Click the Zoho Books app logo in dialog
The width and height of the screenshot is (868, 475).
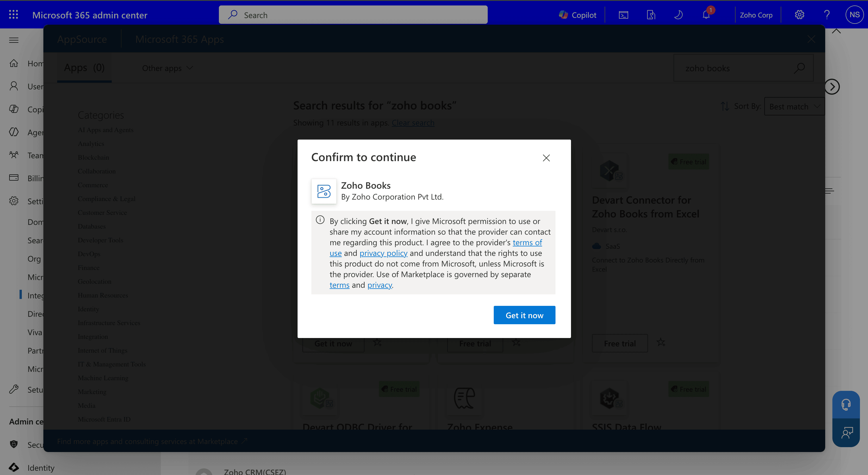click(324, 191)
